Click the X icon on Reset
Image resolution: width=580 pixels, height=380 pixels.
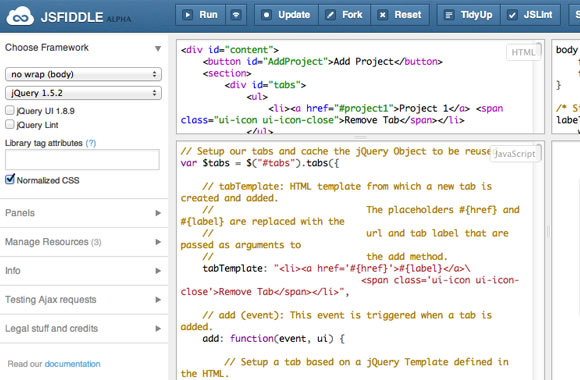(x=382, y=15)
